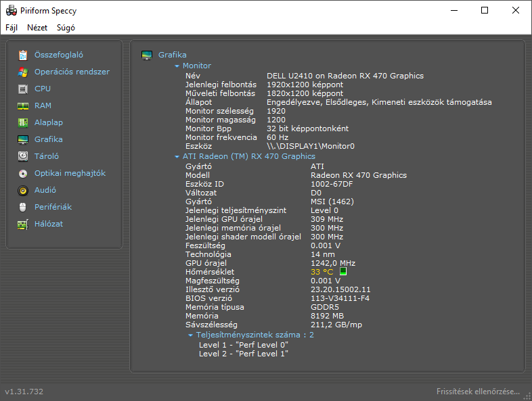Click the version number v1.31.732

click(x=24, y=392)
